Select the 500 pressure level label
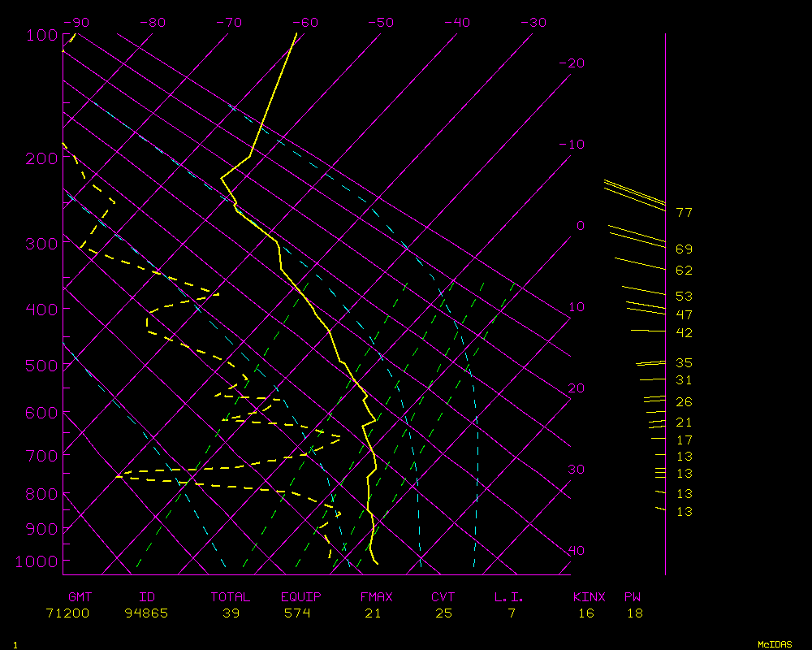This screenshot has width=812, height=650. tap(41, 366)
